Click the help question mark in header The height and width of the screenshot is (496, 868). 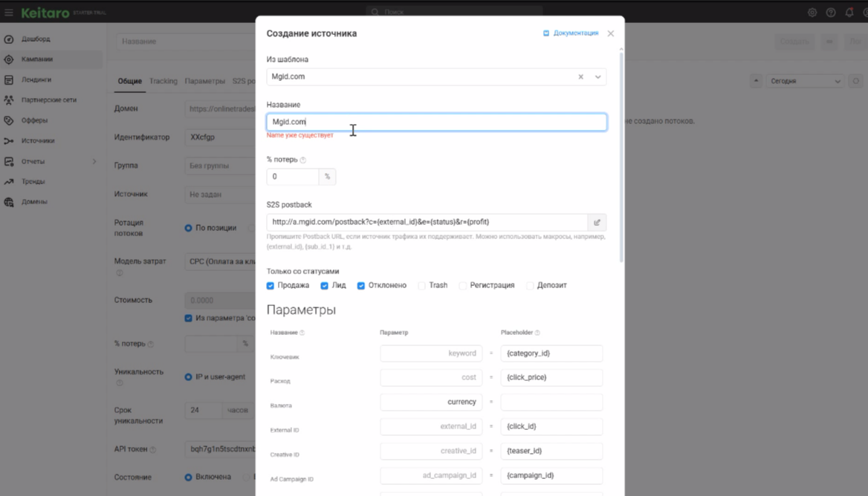coord(831,13)
